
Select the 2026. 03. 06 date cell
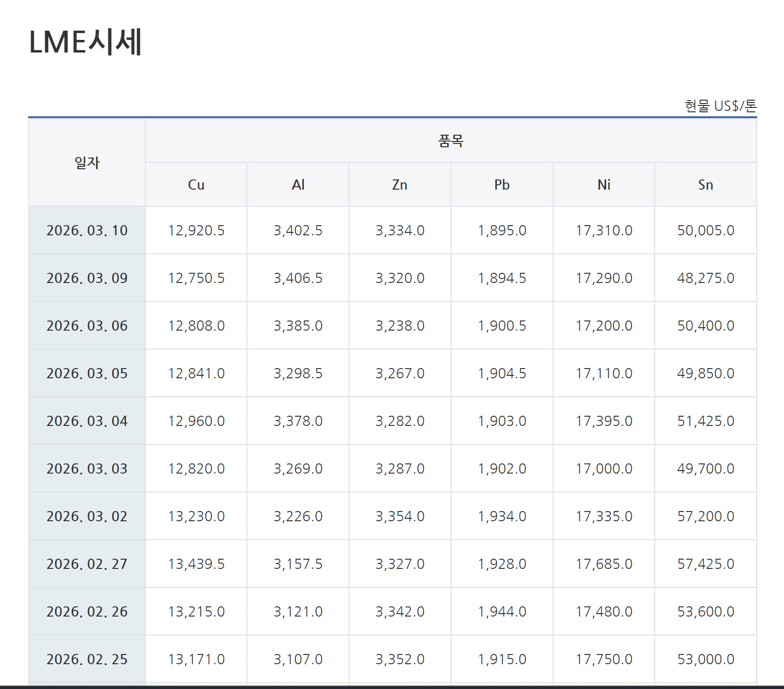coord(87,326)
